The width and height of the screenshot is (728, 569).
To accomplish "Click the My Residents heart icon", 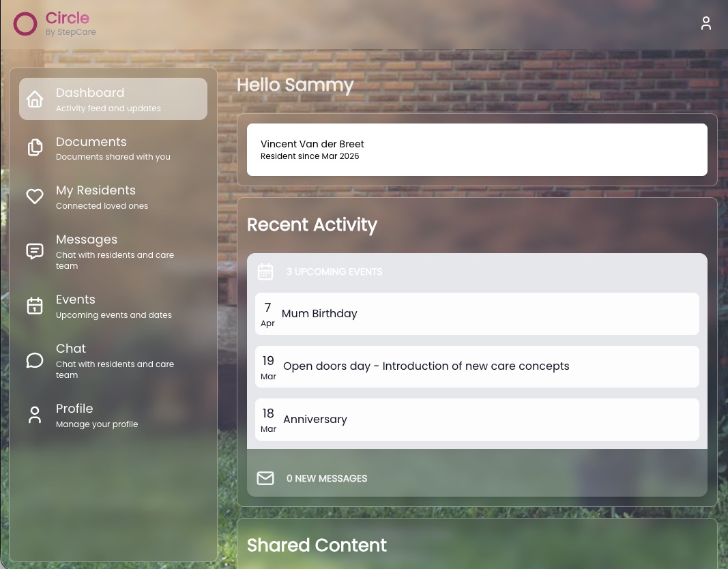I will [35, 196].
